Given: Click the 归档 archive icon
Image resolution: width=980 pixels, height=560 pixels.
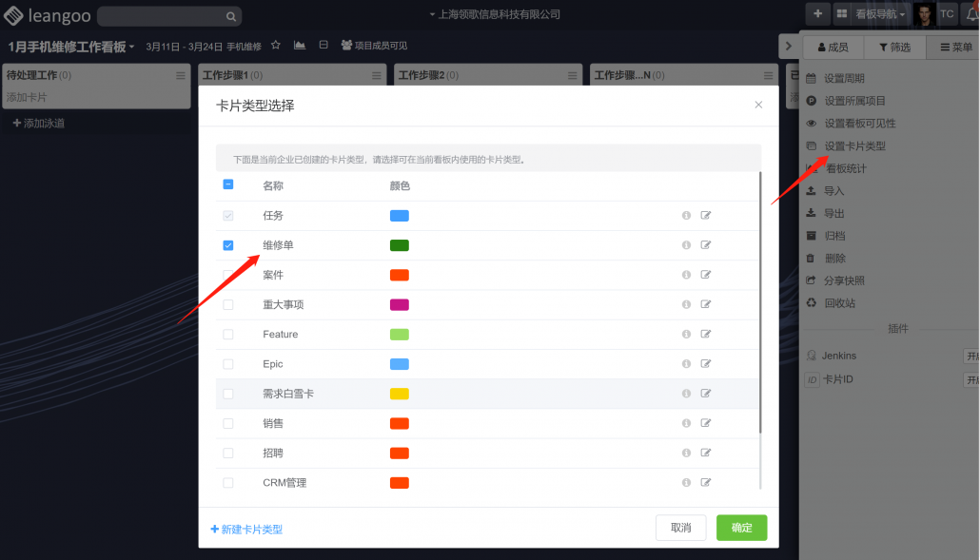Looking at the screenshot, I should (810, 235).
